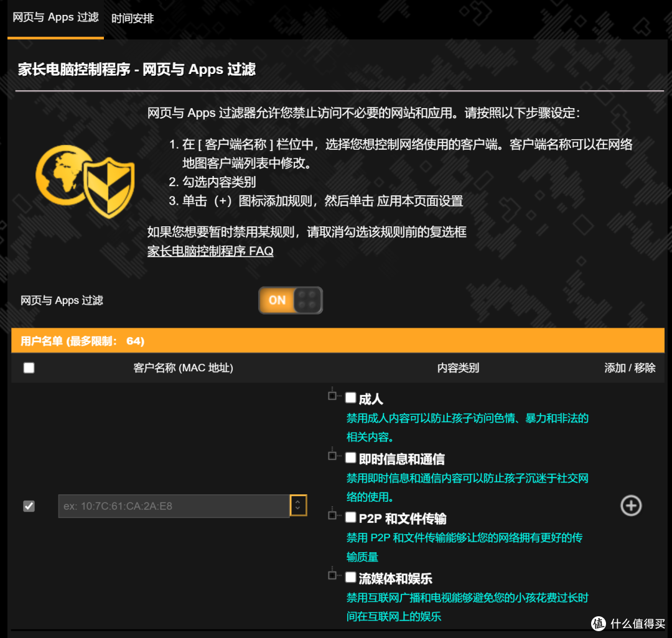This screenshot has height=638, width=672.
Task: Toggle the 网页与 Apps 过滤 ON switch
Action: coord(290,300)
